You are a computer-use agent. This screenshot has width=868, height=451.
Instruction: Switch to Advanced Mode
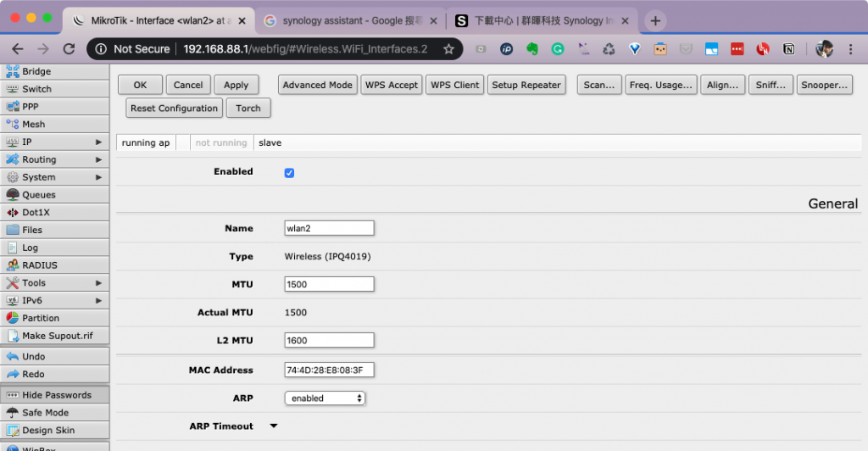point(317,85)
